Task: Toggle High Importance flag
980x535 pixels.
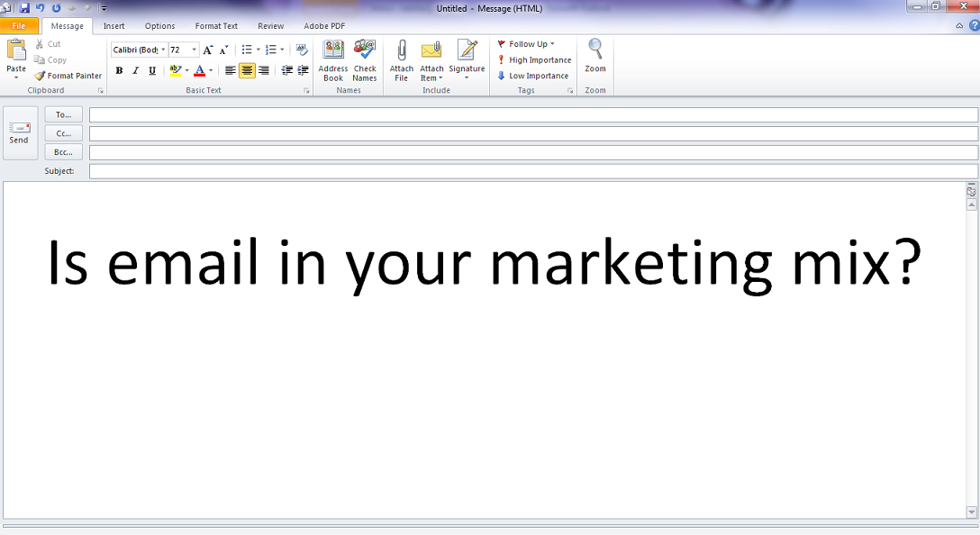Action: (534, 60)
